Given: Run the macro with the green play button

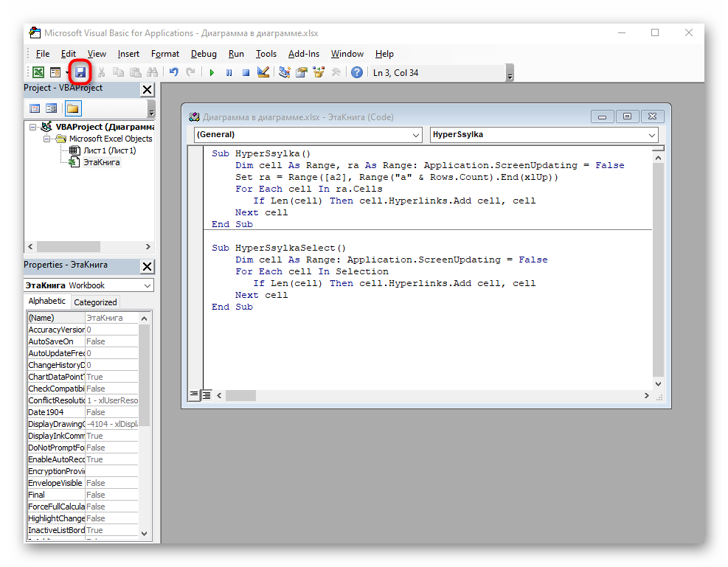Looking at the screenshot, I should (x=212, y=72).
